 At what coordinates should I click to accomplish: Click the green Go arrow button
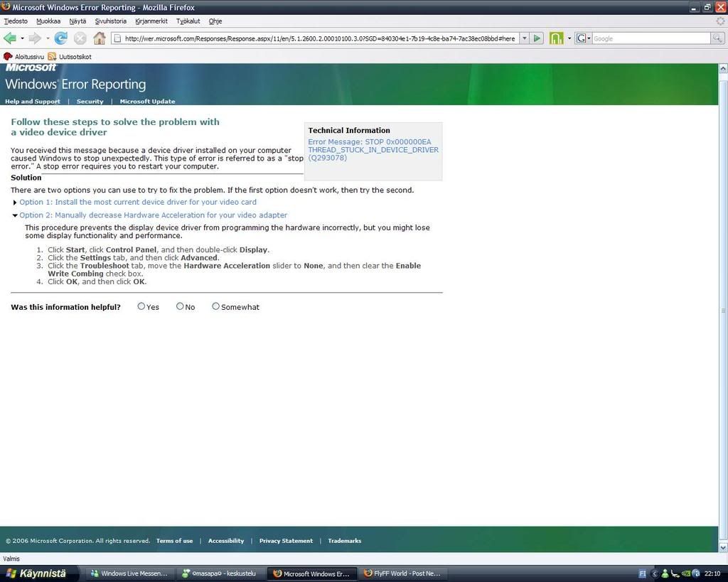(537, 38)
